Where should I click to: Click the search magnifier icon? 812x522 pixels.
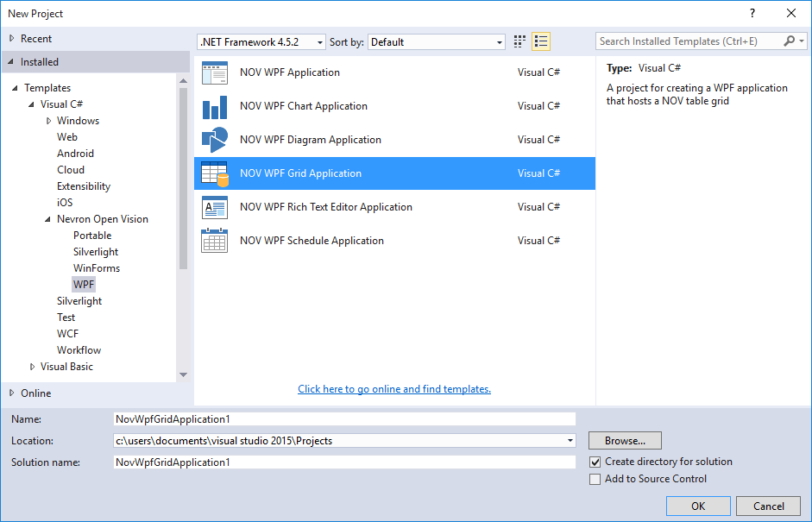point(790,41)
